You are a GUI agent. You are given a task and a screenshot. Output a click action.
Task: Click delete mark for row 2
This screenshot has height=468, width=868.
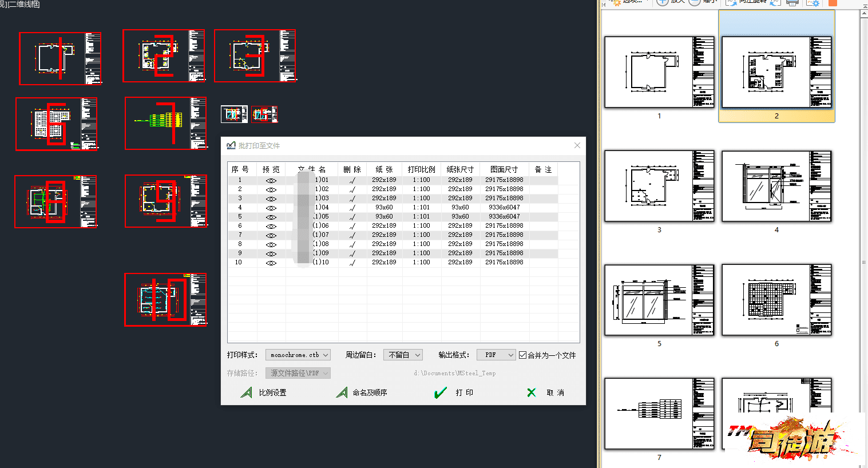pos(352,189)
